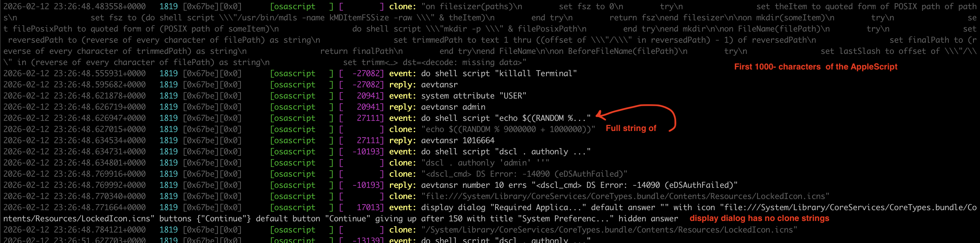Select the system attribute "USER" event text

[473, 96]
